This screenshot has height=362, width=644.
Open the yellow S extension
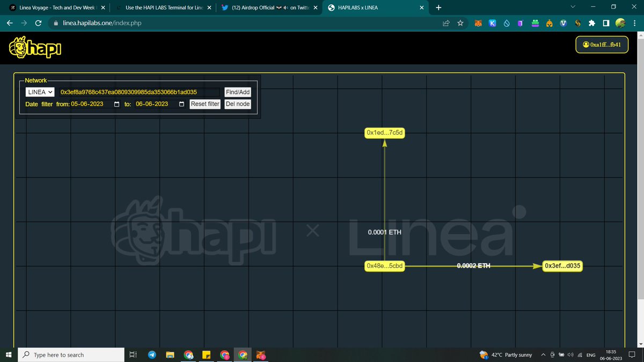click(577, 24)
